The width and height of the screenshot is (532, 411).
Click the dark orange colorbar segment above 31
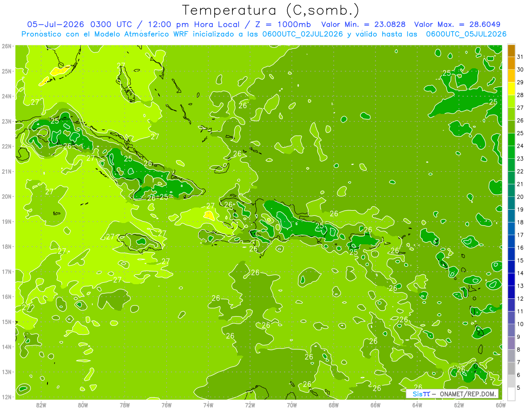(511, 51)
